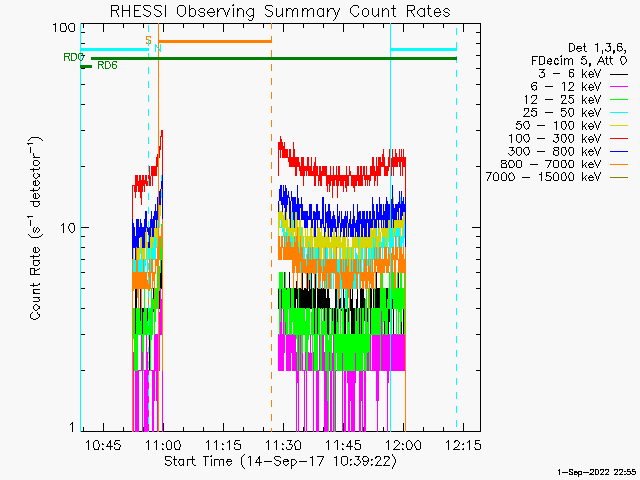Click the 100 - 300 keV legend label
This screenshot has height=480, width=640.
555,138
